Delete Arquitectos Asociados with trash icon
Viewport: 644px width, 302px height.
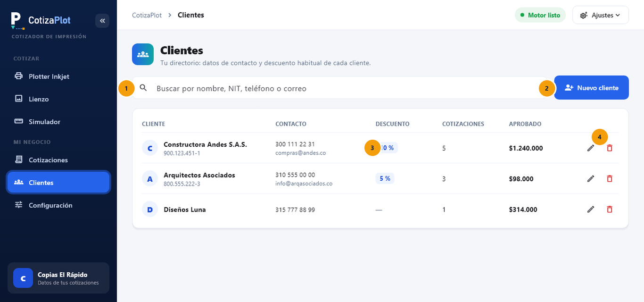click(x=610, y=179)
